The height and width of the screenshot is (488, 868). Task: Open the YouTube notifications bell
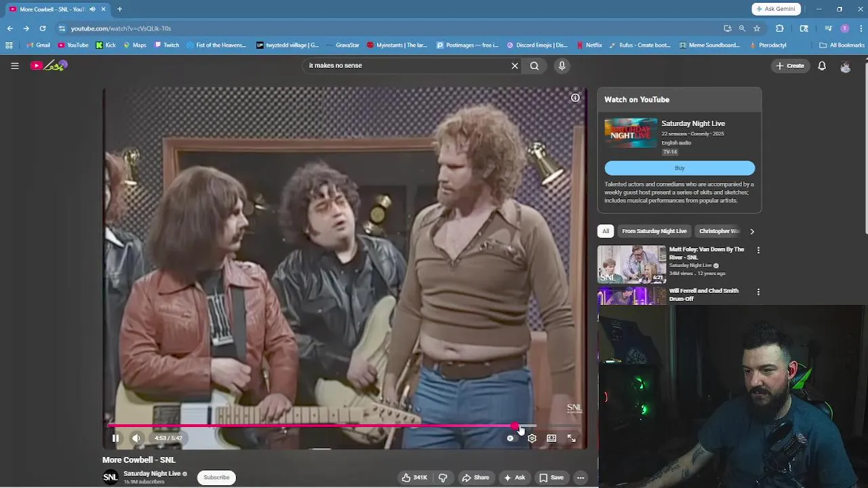(x=822, y=66)
